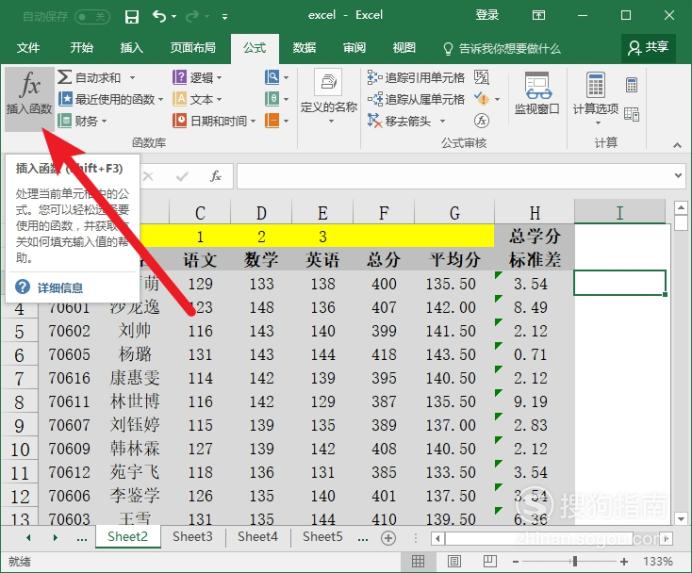Open the Quick Access Toolbar customize dropdown

(225, 17)
